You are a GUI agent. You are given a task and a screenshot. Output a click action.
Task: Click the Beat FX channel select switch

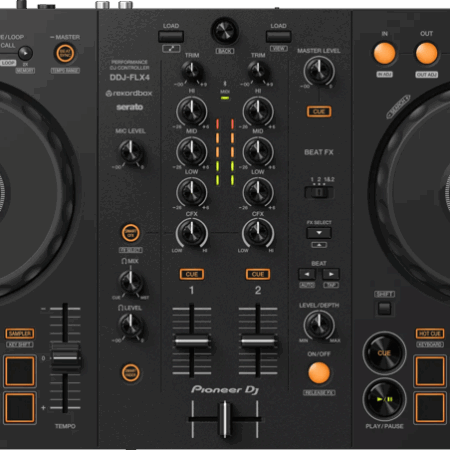319,192
